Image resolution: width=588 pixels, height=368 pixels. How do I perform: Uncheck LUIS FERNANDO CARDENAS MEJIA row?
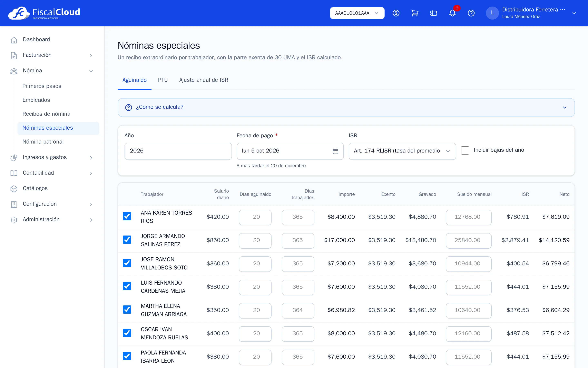(x=127, y=286)
